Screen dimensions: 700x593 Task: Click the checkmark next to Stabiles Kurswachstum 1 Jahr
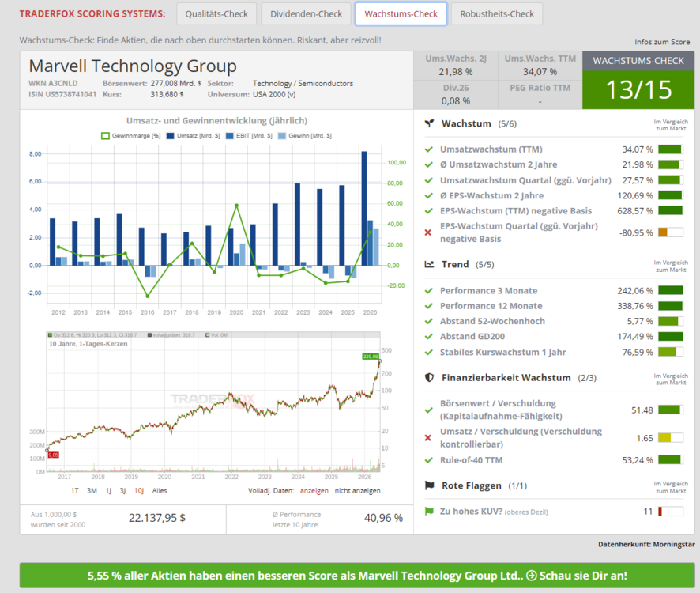pyautogui.click(x=428, y=352)
